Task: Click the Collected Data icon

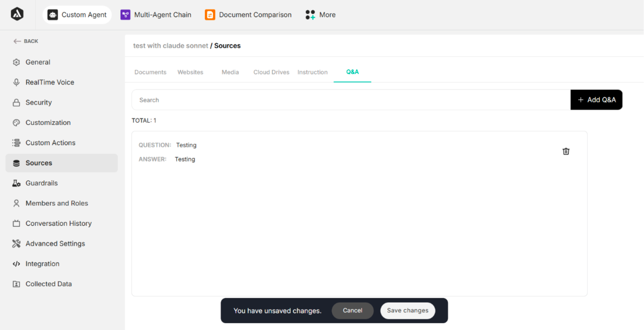Action: [x=16, y=284]
